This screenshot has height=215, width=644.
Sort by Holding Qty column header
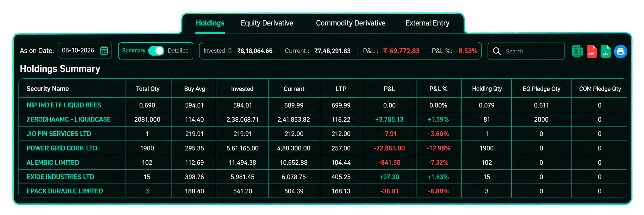point(487,89)
